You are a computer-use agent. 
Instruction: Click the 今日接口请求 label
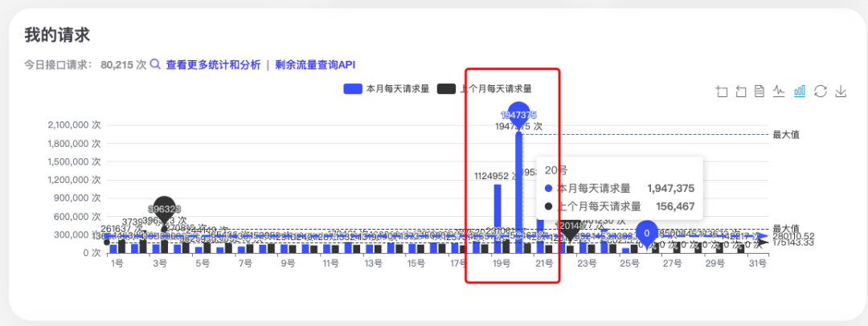click(x=57, y=65)
